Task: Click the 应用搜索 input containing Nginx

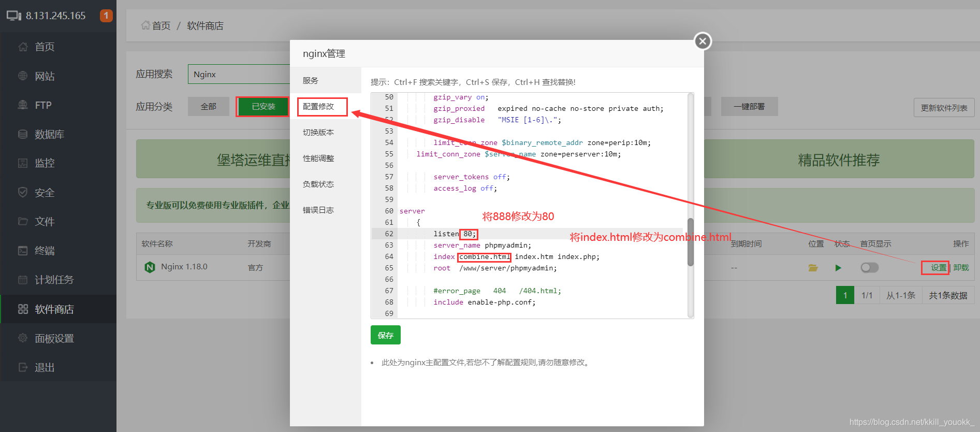Action: [x=239, y=74]
